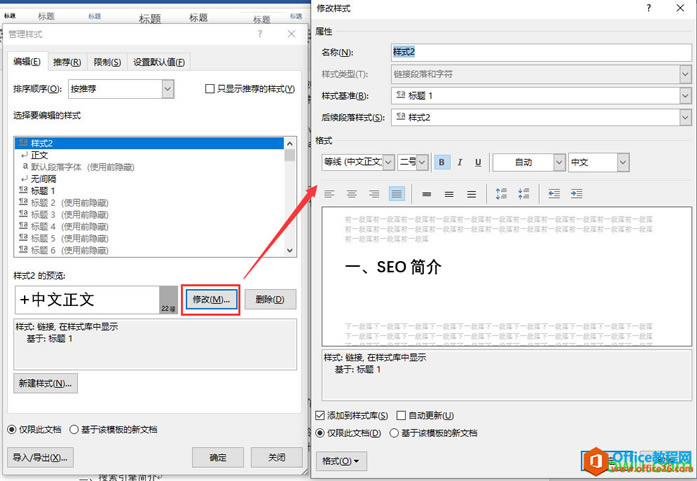Select 仅限此文档 radio in 管理样式 dialog
Screen dimensions: 697x481
point(12,430)
